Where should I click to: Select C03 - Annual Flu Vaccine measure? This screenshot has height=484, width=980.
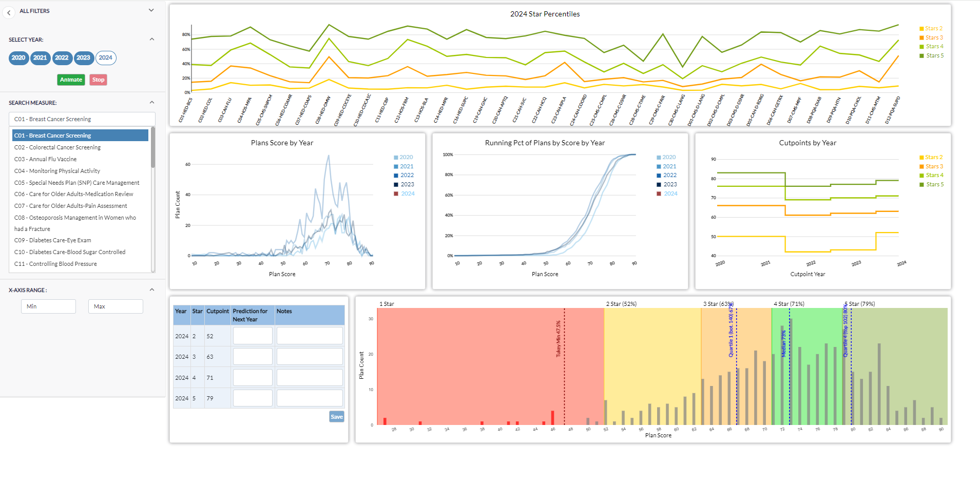pyautogui.click(x=45, y=159)
